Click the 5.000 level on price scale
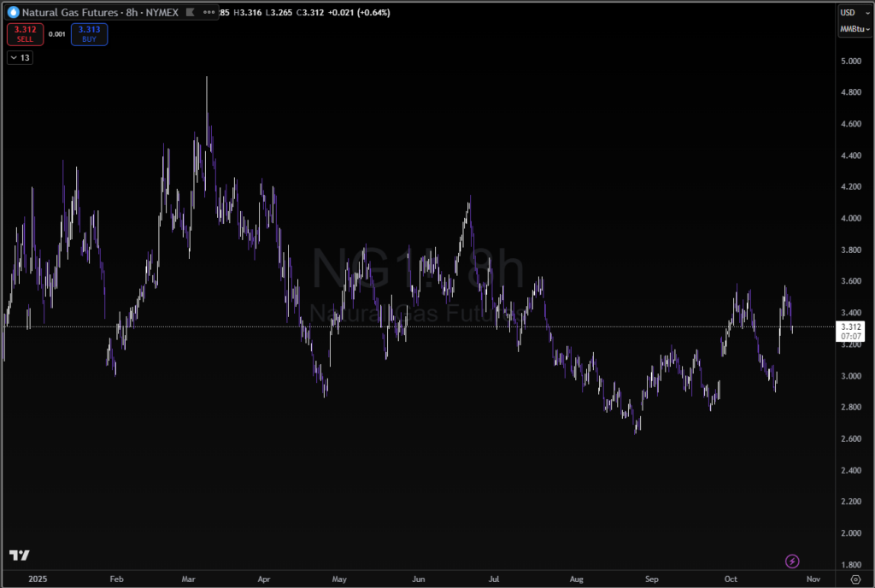This screenshot has width=875, height=588. click(851, 62)
